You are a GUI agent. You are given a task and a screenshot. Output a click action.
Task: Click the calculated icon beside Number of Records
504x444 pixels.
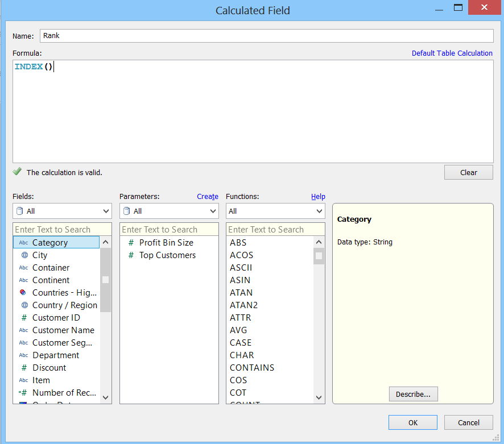pyautogui.click(x=23, y=393)
